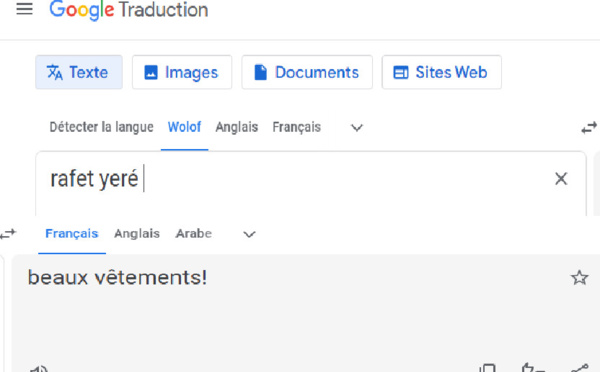Click the swap arrows beside Français target
Viewport: 600px width, 372px height.
point(8,233)
